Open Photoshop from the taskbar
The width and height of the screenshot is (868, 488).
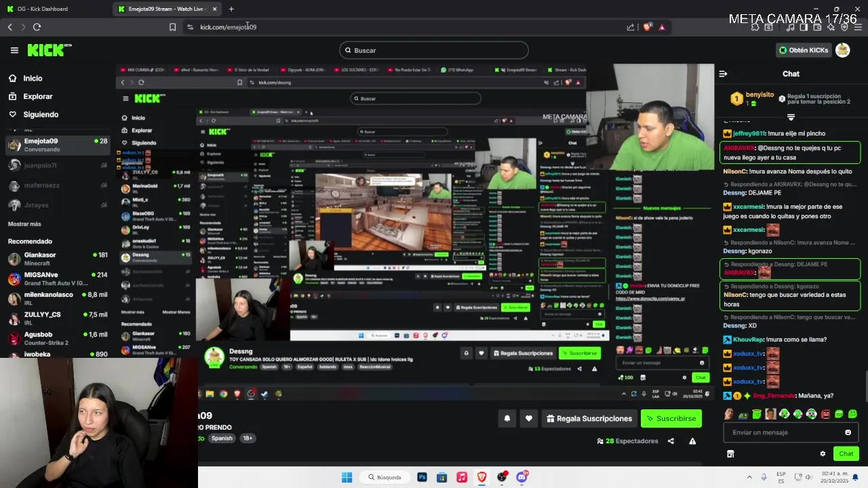click(422, 477)
